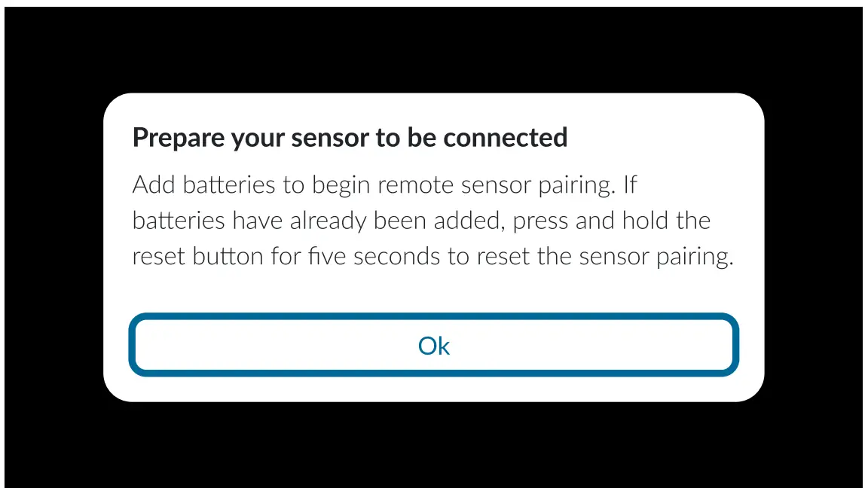Click the dark backdrop left of the dialog
Screen dimensions: 868x494
(53, 249)
